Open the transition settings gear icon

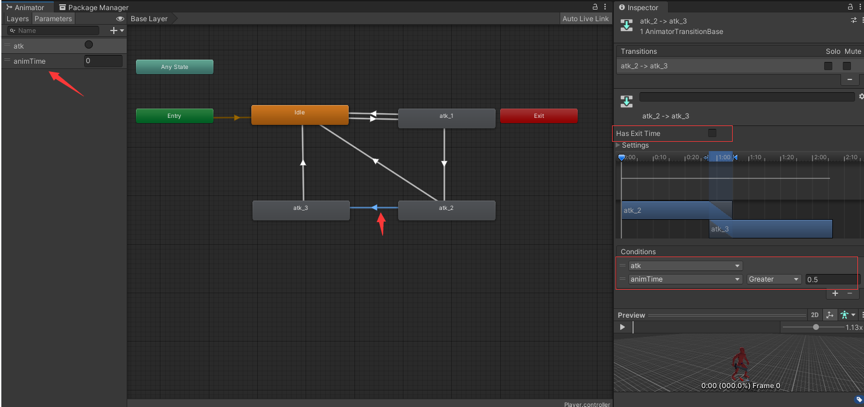(x=861, y=96)
